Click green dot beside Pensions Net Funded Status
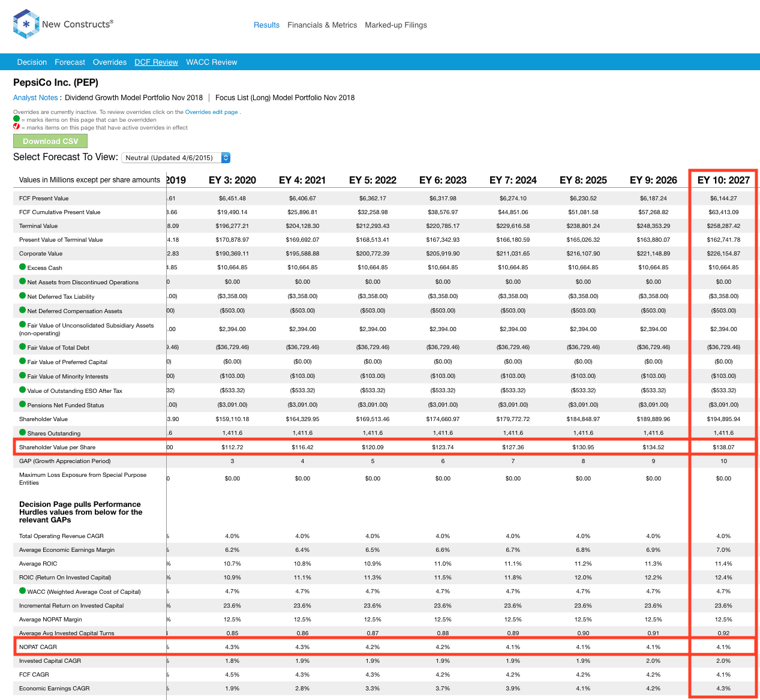Screen dimensions: 760x700 [x=23, y=404]
